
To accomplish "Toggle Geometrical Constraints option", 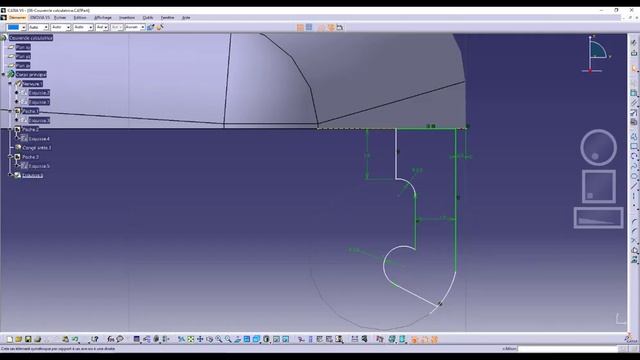I will coord(330,27).
